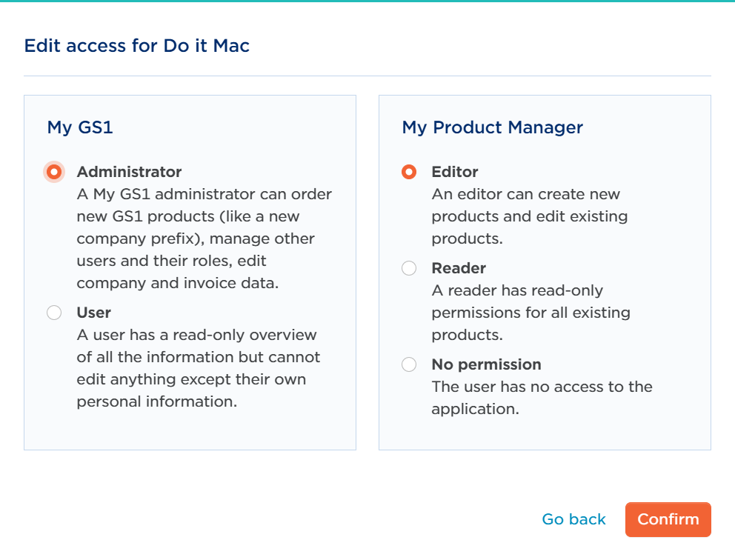Choose the Reader radio button

pyautogui.click(x=409, y=268)
